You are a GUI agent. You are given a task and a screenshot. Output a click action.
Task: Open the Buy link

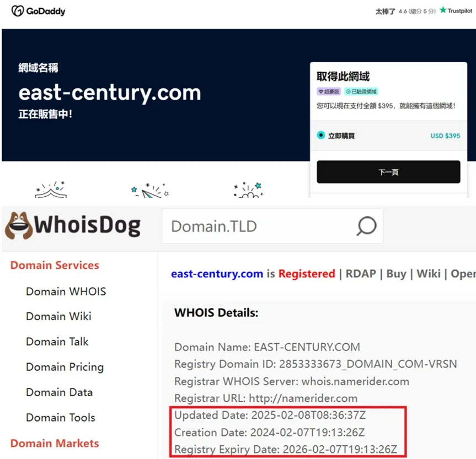pyautogui.click(x=396, y=274)
